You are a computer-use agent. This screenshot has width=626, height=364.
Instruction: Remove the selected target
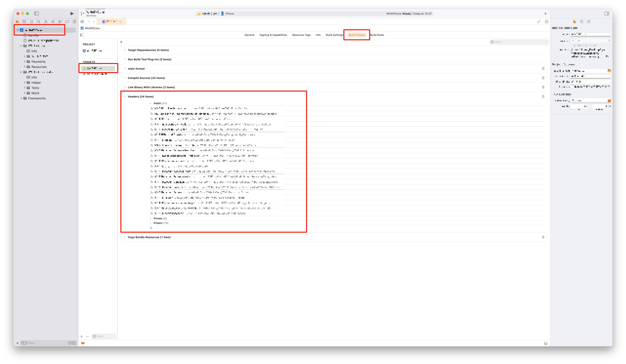pos(87,336)
